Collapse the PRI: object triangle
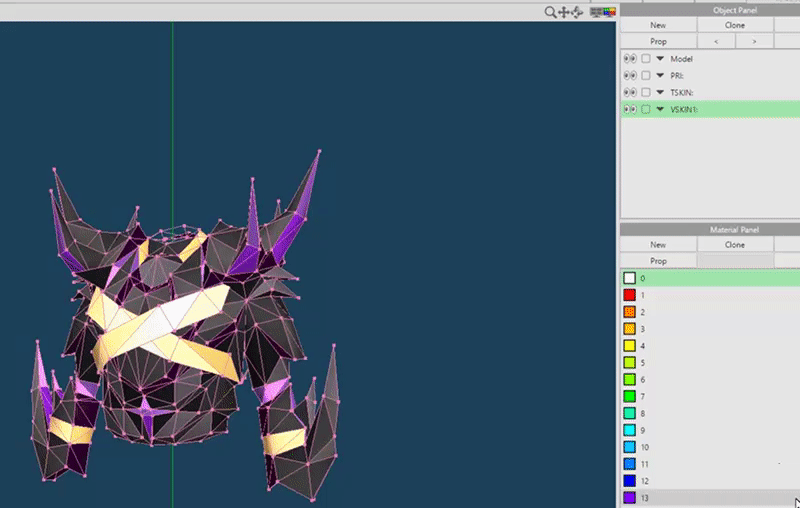 tap(660, 75)
